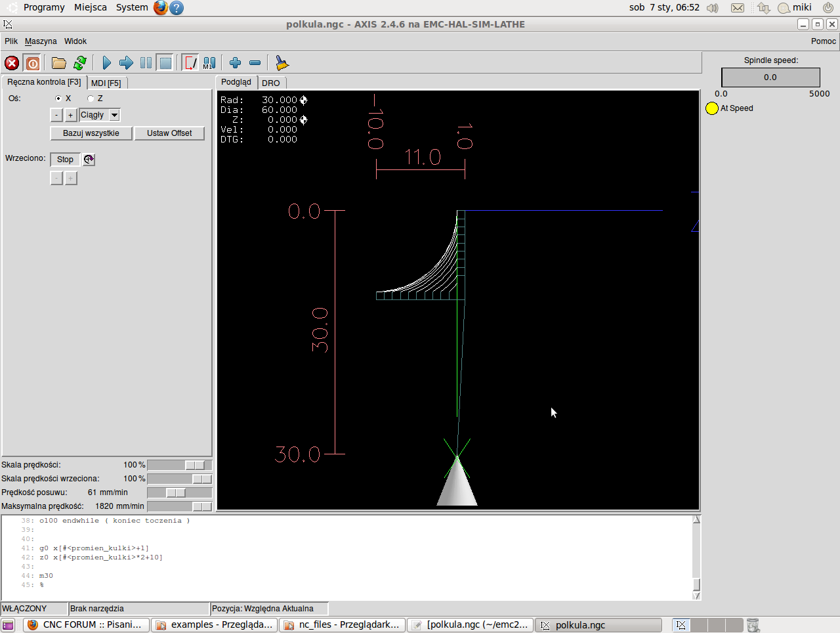
Task: Click G-code line 41 starting with g0
Action: (x=94, y=548)
